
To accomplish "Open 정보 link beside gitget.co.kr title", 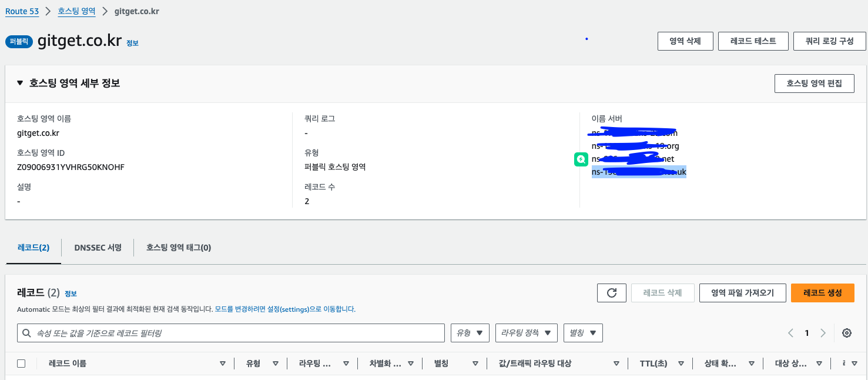I will pos(132,43).
